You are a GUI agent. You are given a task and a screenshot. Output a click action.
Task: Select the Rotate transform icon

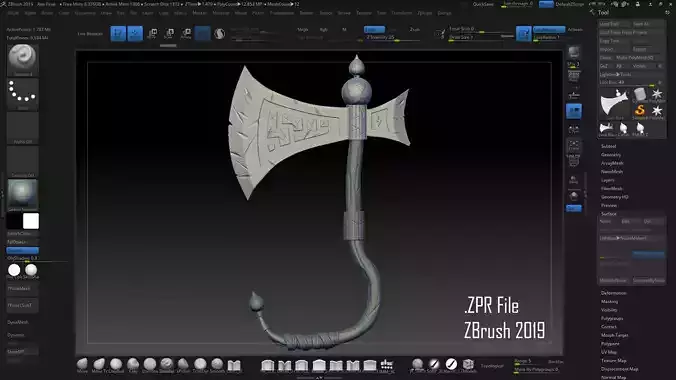click(x=186, y=33)
